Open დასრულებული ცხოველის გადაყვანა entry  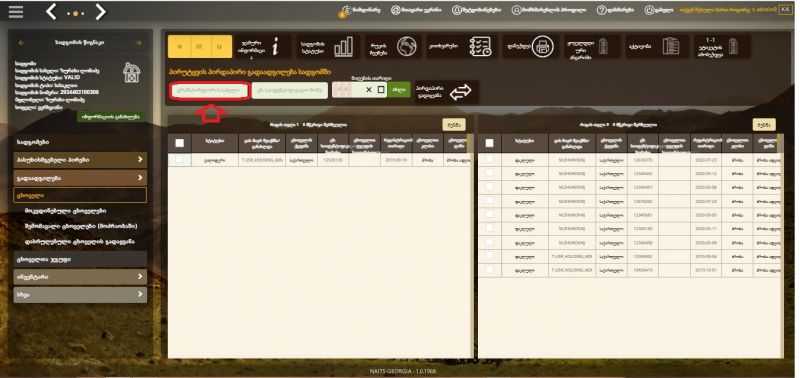pos(79,241)
